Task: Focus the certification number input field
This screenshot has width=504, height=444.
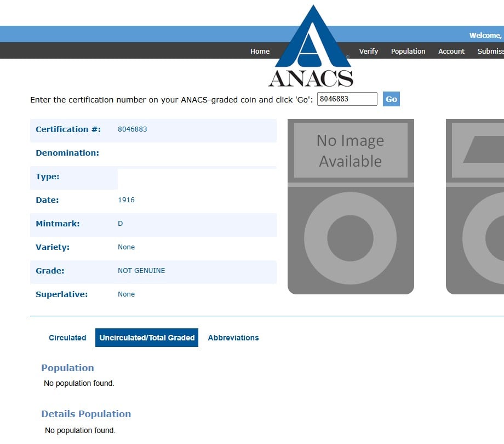Action: (x=347, y=99)
